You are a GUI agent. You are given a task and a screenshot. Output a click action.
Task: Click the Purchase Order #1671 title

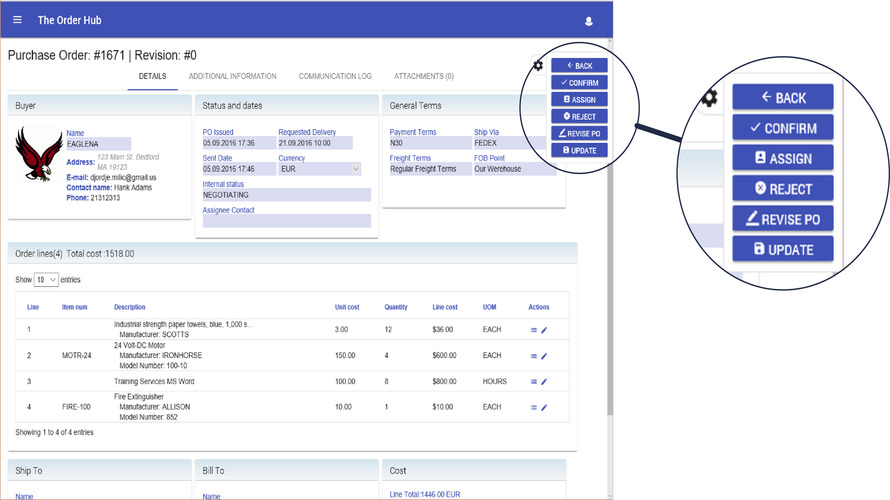point(102,55)
